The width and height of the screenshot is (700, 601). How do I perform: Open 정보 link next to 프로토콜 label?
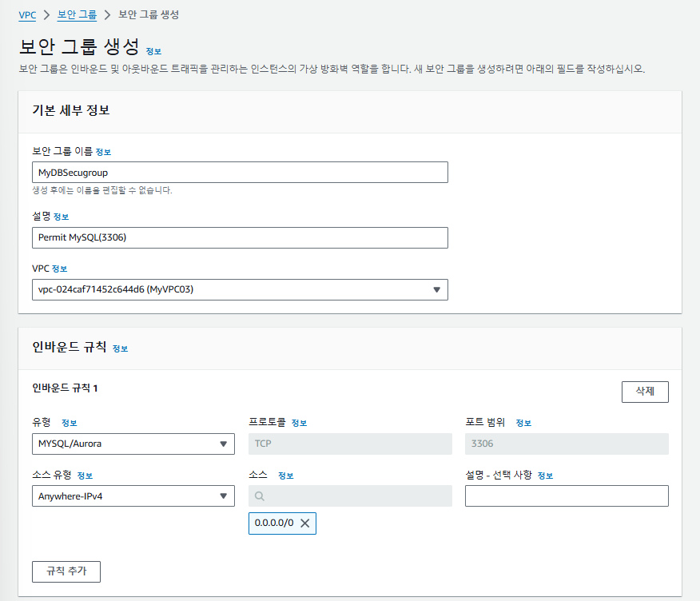[x=299, y=423]
